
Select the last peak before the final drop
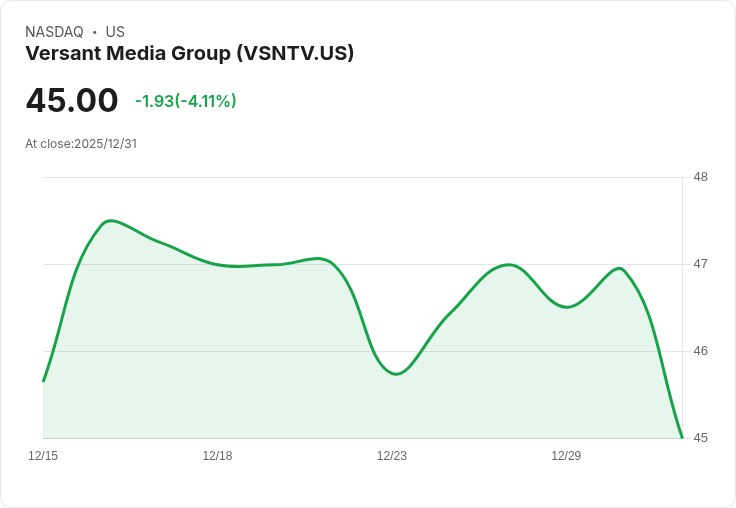620,269
